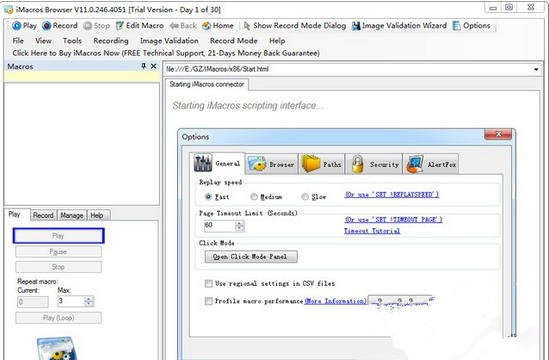549x360 pixels.
Task: Select the Slow replay speed option
Action: click(x=305, y=197)
